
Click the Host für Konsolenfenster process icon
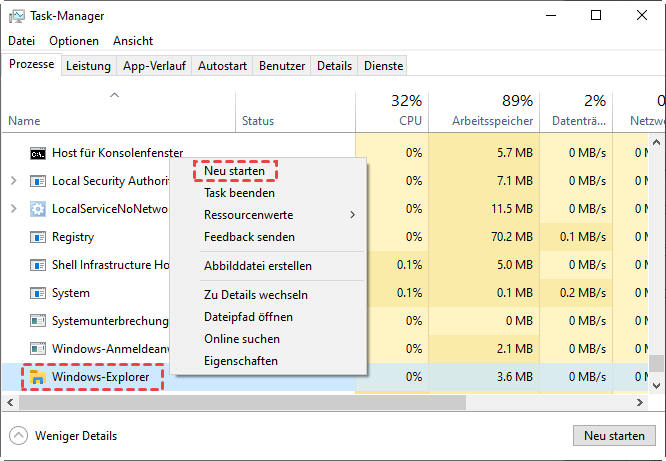coord(38,153)
